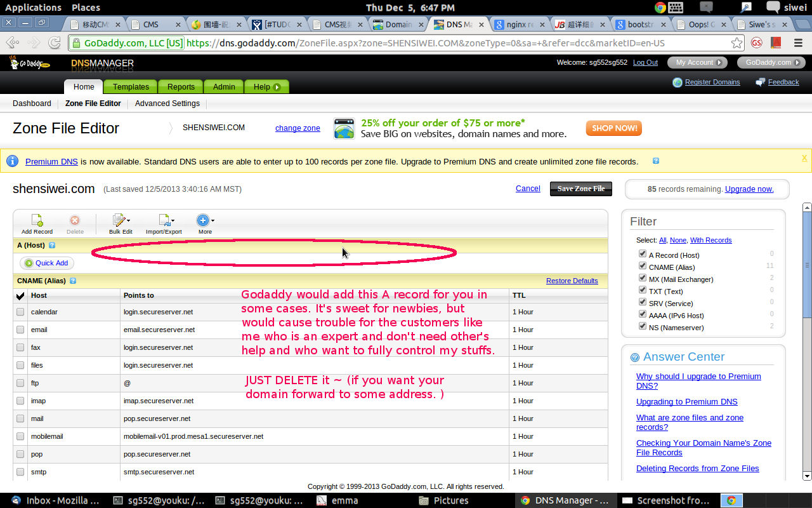Screen dimensions: 812x508
Task: Click the help icon beside A (Host)
Action: click(x=52, y=245)
